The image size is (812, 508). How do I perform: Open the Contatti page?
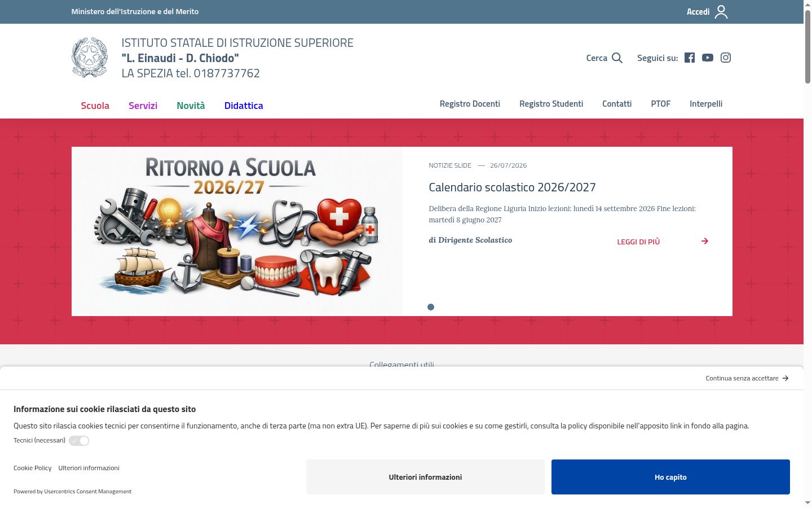pos(617,104)
